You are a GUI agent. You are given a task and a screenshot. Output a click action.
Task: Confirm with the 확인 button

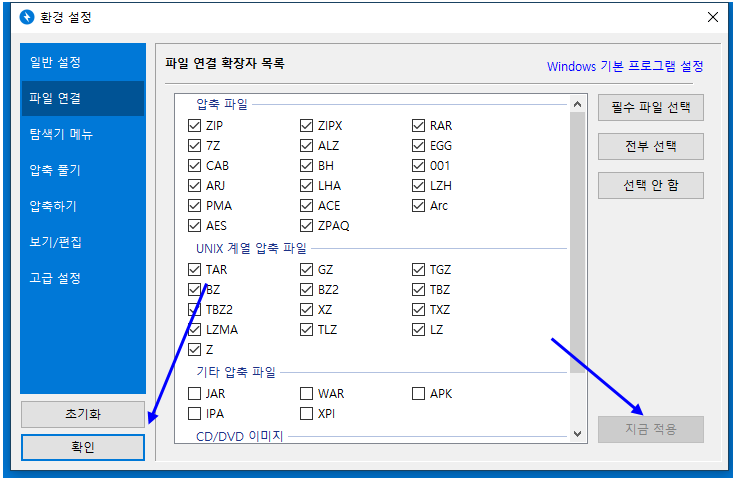(83, 447)
